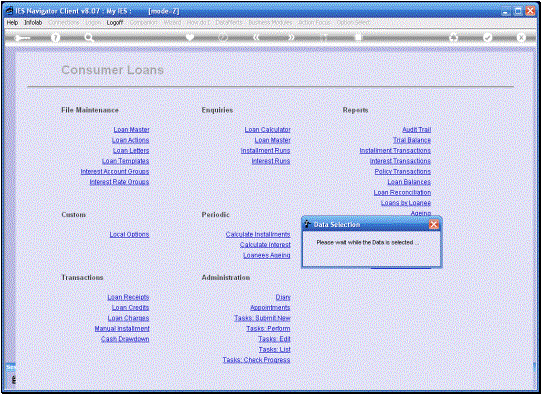Open the Audit Trail report
The height and width of the screenshot is (394, 541).
(416, 130)
